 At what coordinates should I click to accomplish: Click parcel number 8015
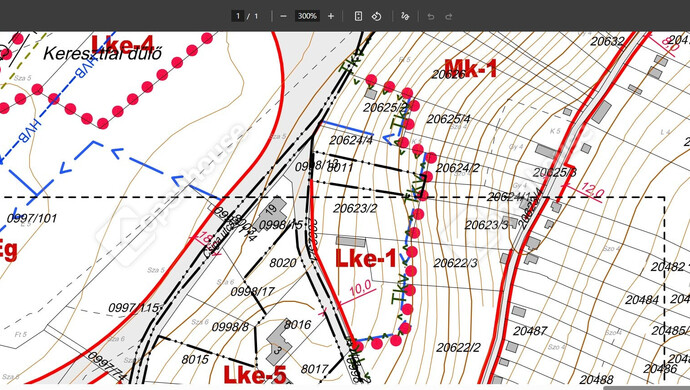(195, 360)
